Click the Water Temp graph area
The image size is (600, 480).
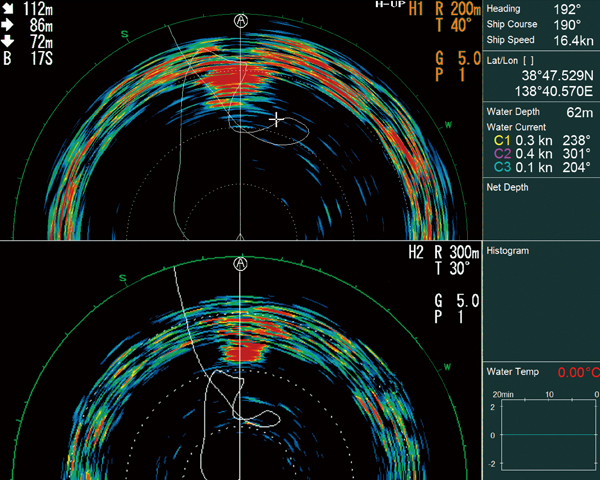pyautogui.click(x=548, y=434)
